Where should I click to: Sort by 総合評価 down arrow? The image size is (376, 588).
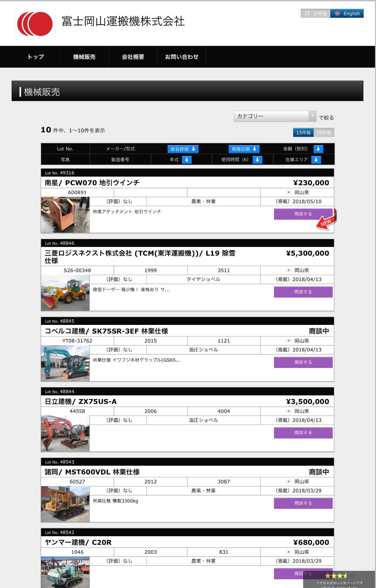point(183,149)
